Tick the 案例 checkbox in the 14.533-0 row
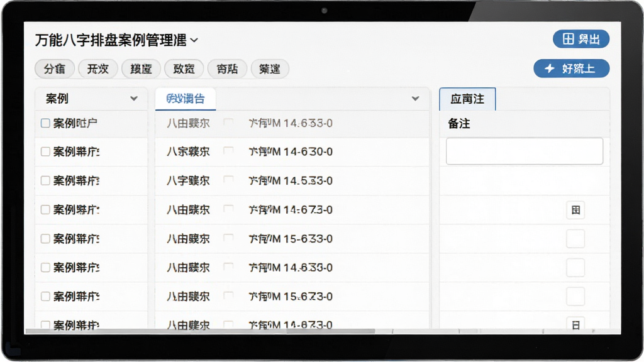The image size is (644, 362). pyautogui.click(x=45, y=180)
